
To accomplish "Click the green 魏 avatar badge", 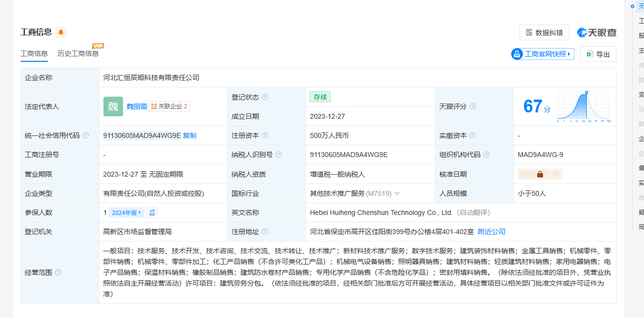I will tap(113, 106).
